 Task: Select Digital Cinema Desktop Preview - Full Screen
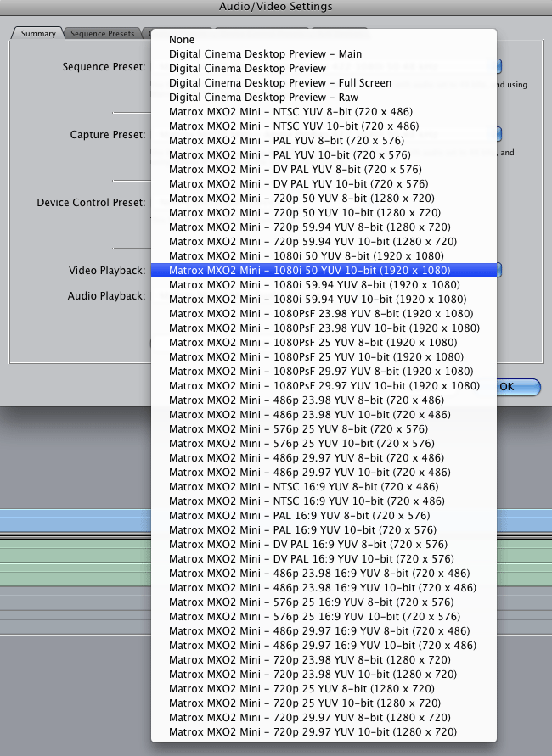pos(280,83)
